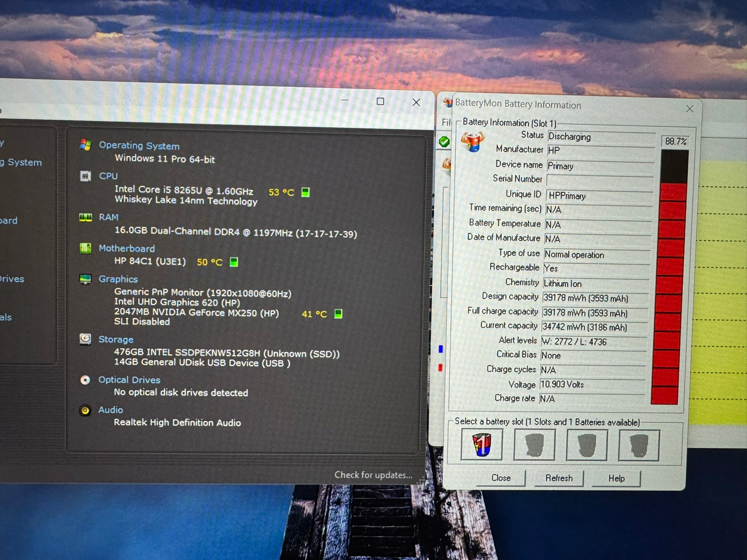Open the Audio section heading
747x560 pixels.
[x=111, y=410]
